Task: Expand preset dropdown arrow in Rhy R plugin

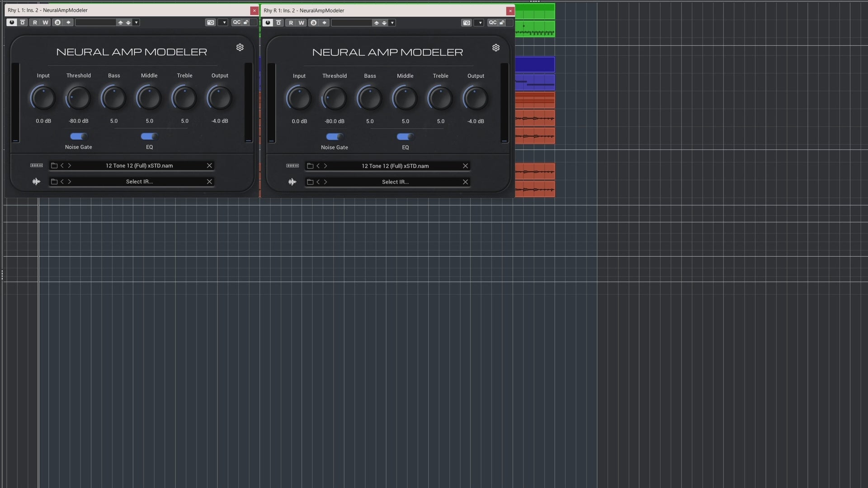Action: click(x=392, y=23)
